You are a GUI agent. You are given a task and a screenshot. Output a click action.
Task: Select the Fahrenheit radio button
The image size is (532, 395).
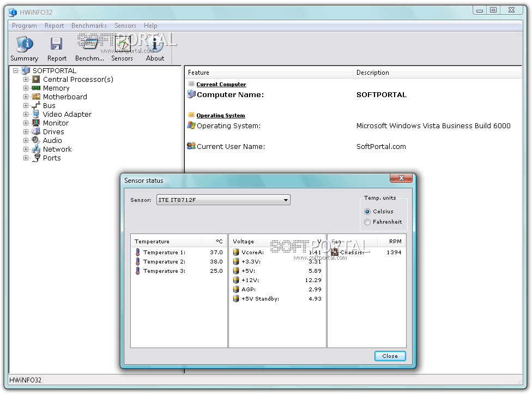pyautogui.click(x=367, y=222)
